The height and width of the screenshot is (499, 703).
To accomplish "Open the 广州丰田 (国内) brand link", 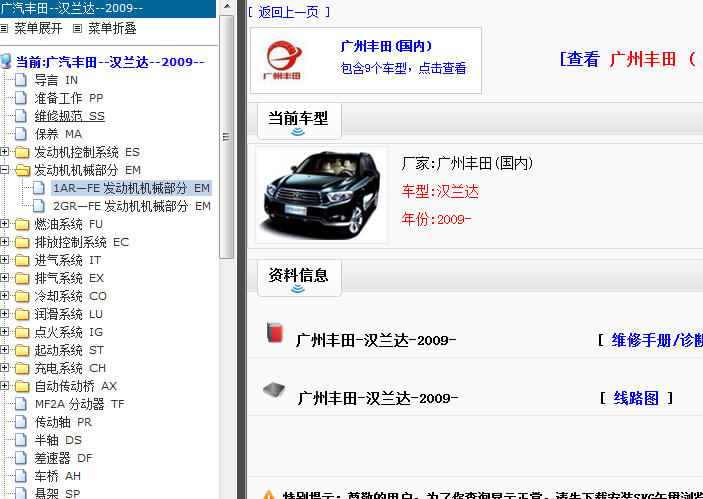I will [x=386, y=46].
